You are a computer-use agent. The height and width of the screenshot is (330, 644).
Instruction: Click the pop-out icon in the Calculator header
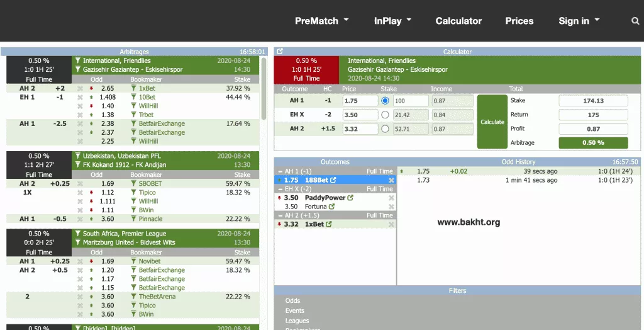point(280,52)
